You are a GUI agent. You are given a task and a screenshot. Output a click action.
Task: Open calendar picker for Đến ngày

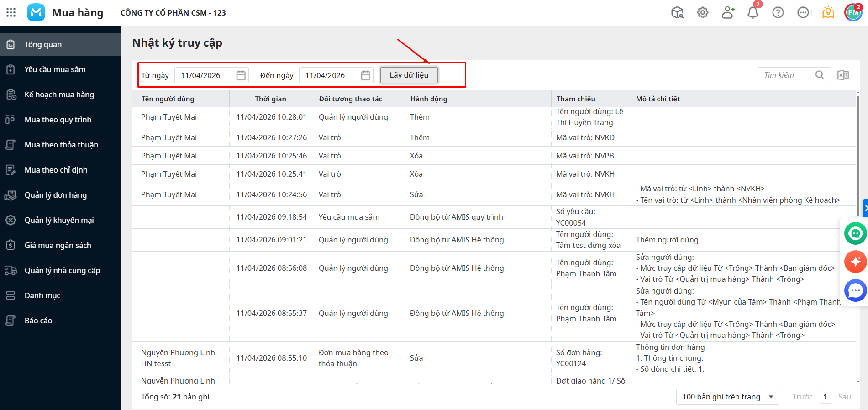click(x=365, y=75)
